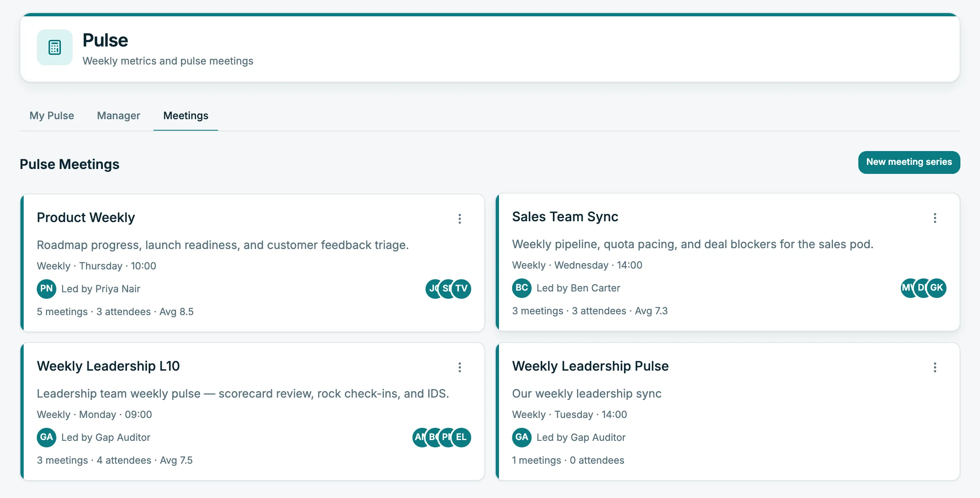
Task: Select the Meetings tab
Action: 186,116
